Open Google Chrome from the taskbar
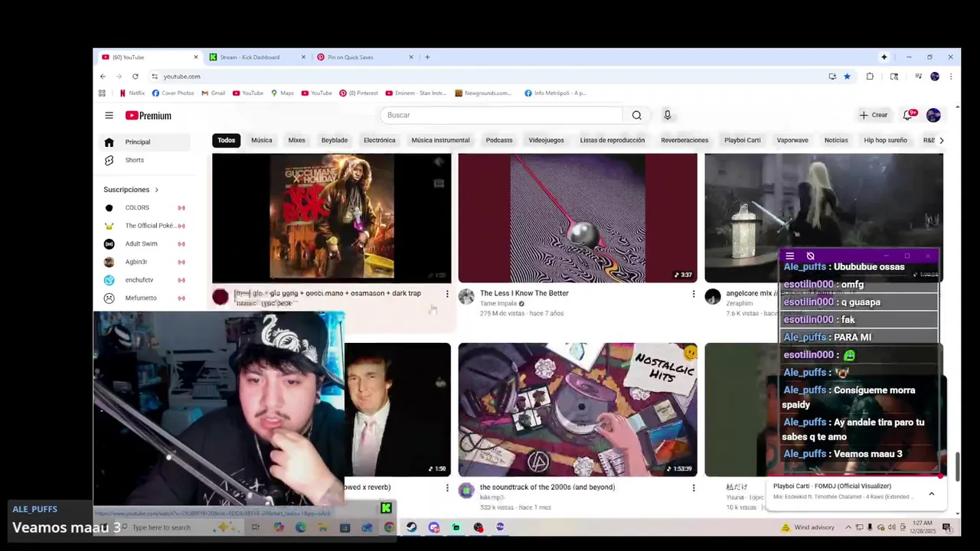This screenshot has height=551, width=980. (389, 527)
